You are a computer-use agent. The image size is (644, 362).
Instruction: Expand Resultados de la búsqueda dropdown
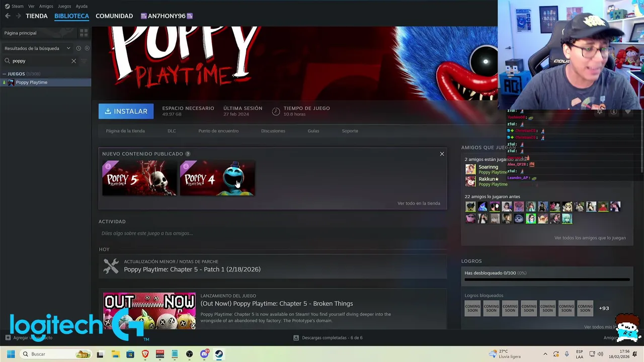point(68,48)
